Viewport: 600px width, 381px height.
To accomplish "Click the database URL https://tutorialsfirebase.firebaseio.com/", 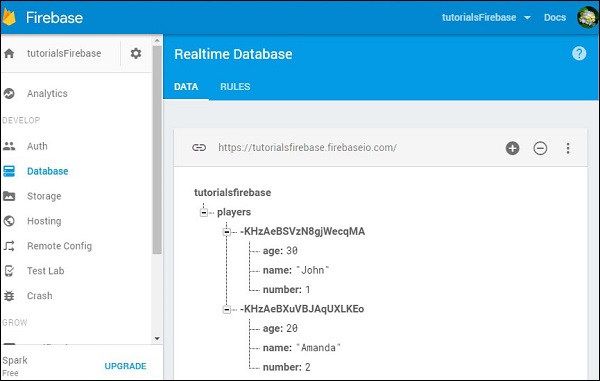I will [x=307, y=148].
